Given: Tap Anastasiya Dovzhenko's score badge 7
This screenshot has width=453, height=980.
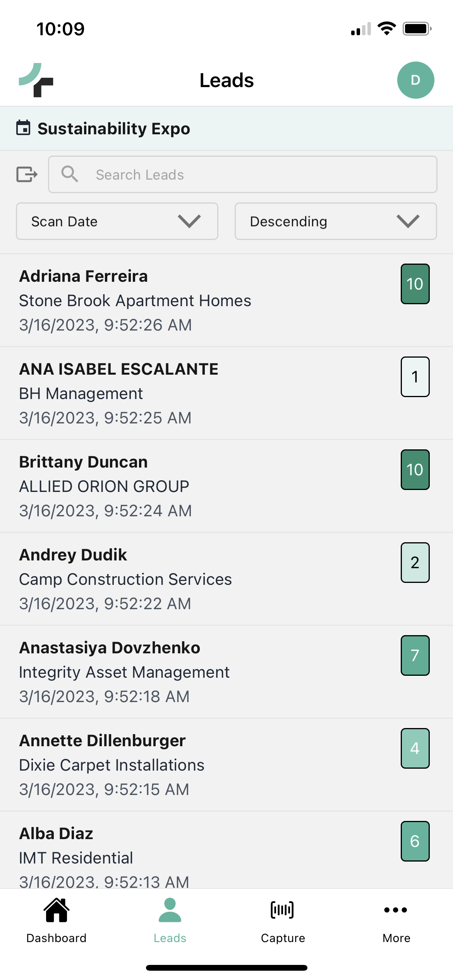Looking at the screenshot, I should tap(415, 655).
